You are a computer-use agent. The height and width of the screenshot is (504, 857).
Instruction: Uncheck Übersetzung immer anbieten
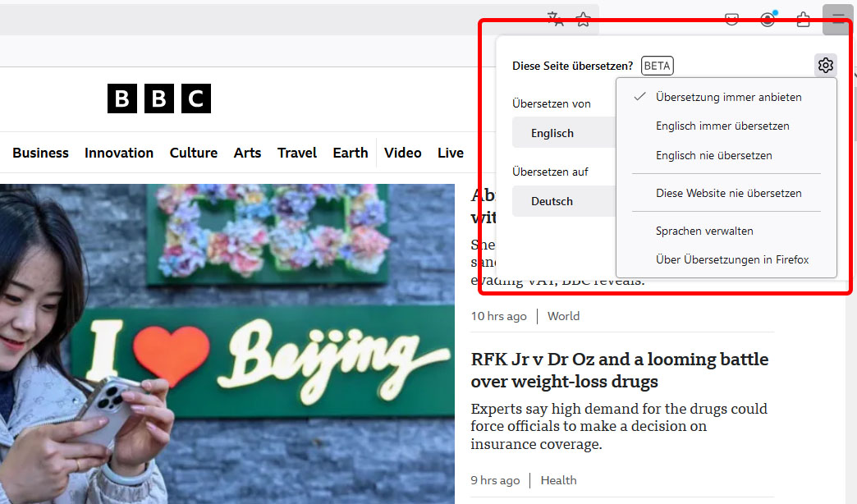tap(726, 96)
